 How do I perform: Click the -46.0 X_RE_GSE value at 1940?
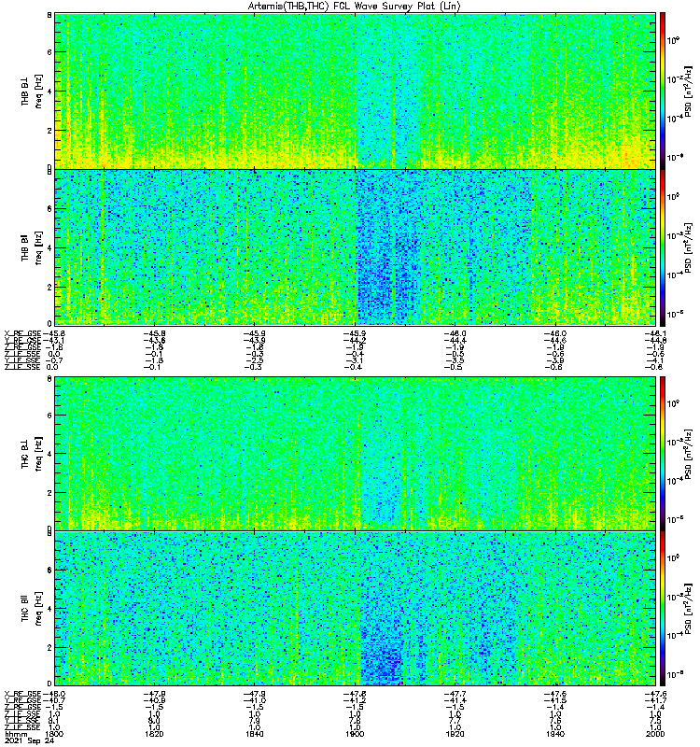[x=555, y=333]
